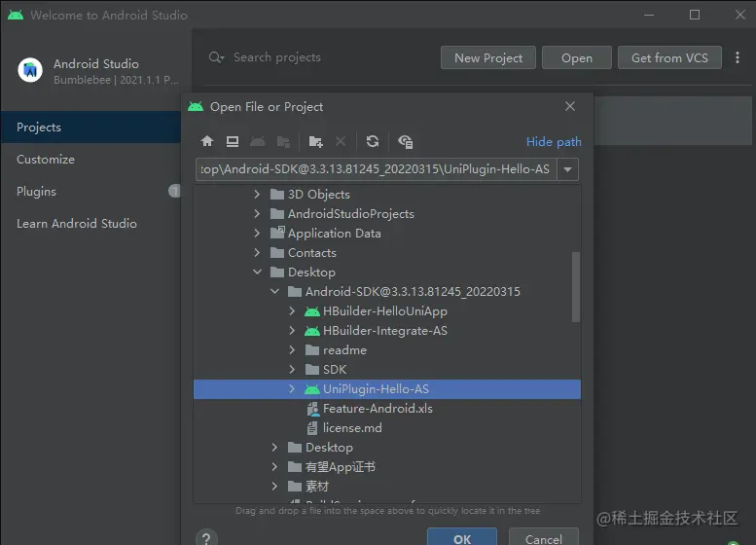Switch to Plugins section
The width and height of the screenshot is (756, 545).
[x=90, y=192]
